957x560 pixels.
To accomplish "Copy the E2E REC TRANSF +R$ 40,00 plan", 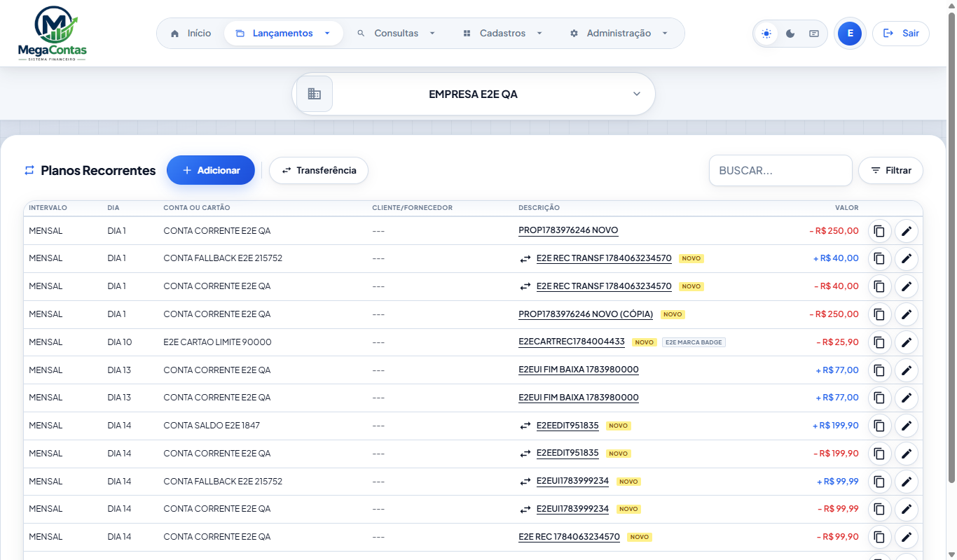I will pos(879,259).
